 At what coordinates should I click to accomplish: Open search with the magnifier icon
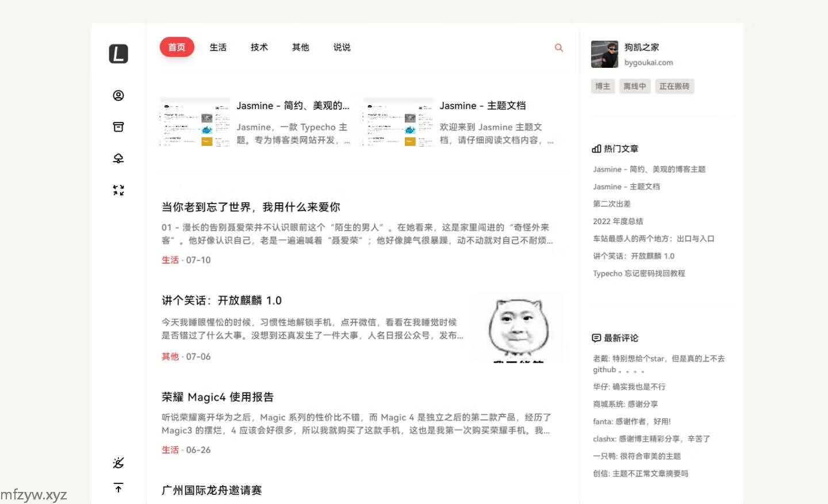[x=558, y=48]
